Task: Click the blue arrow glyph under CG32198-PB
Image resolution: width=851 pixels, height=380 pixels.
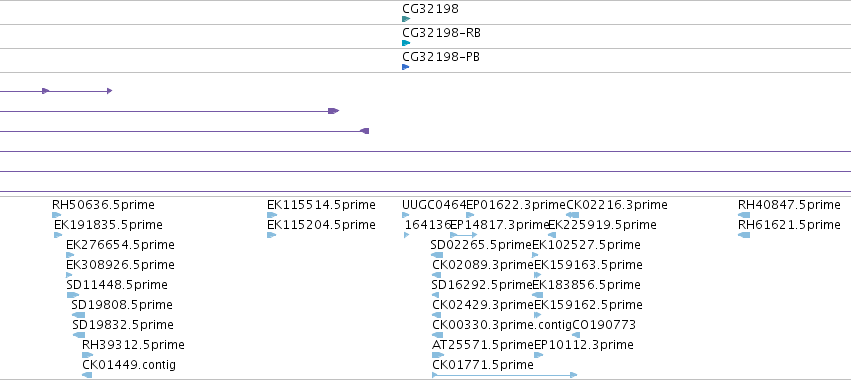Action: coord(405,67)
